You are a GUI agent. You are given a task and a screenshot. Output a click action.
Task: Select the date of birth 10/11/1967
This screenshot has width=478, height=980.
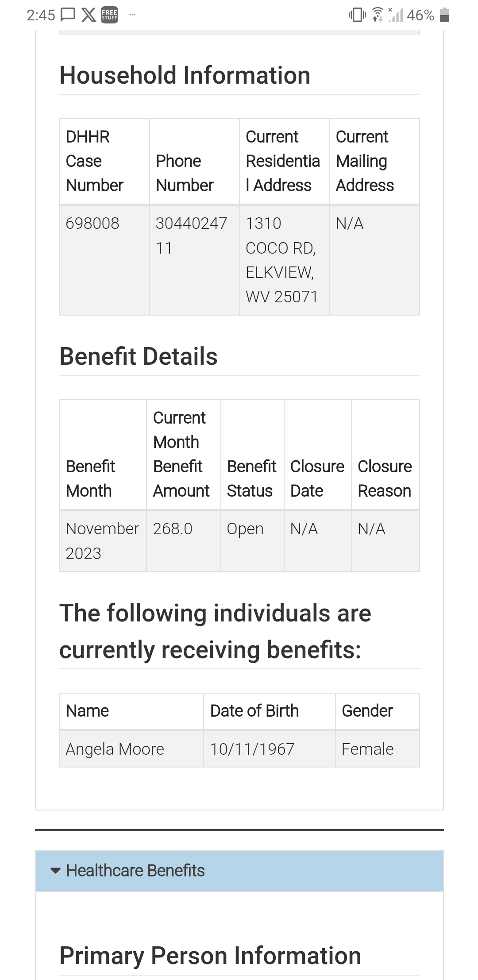tap(252, 749)
